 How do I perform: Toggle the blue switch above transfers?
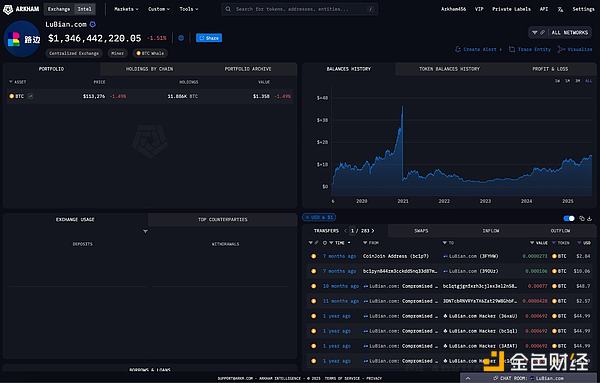[569, 218]
